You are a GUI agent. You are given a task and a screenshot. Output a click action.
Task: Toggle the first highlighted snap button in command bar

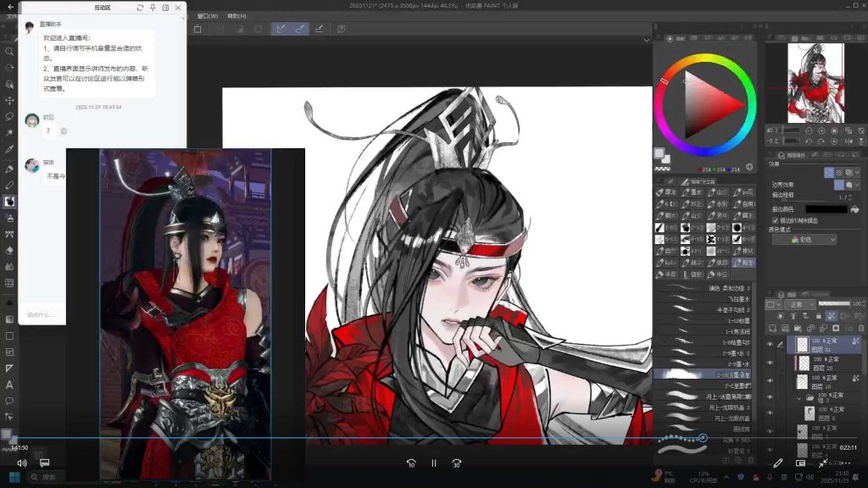pos(281,29)
